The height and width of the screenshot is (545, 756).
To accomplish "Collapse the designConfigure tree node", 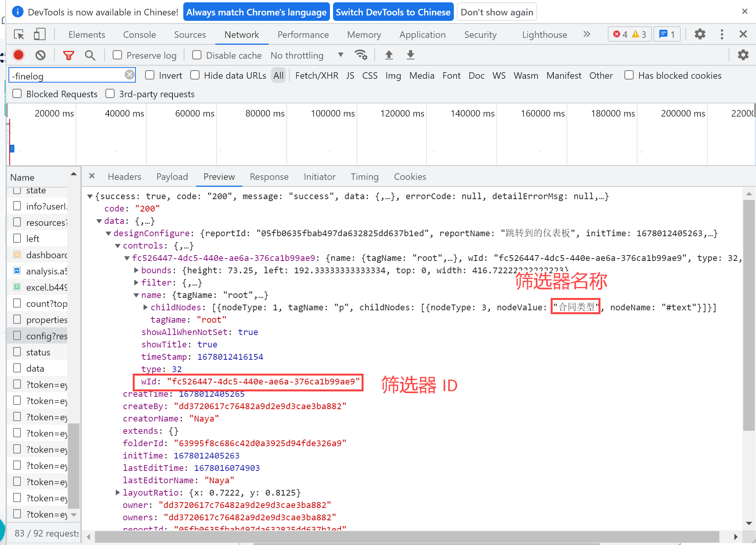I will coord(108,233).
